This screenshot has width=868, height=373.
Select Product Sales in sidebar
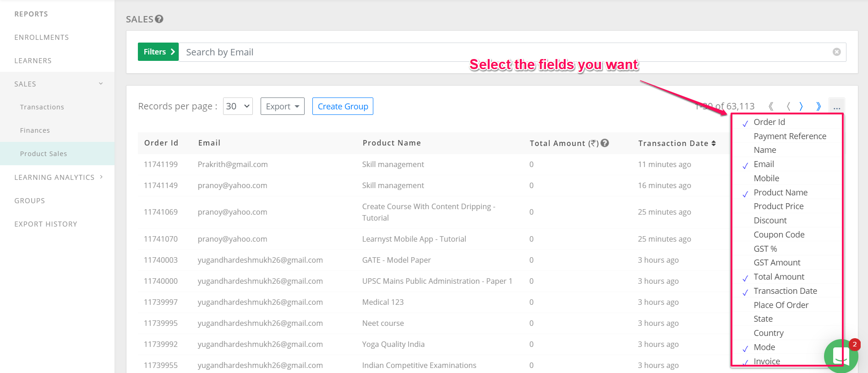(x=57, y=153)
